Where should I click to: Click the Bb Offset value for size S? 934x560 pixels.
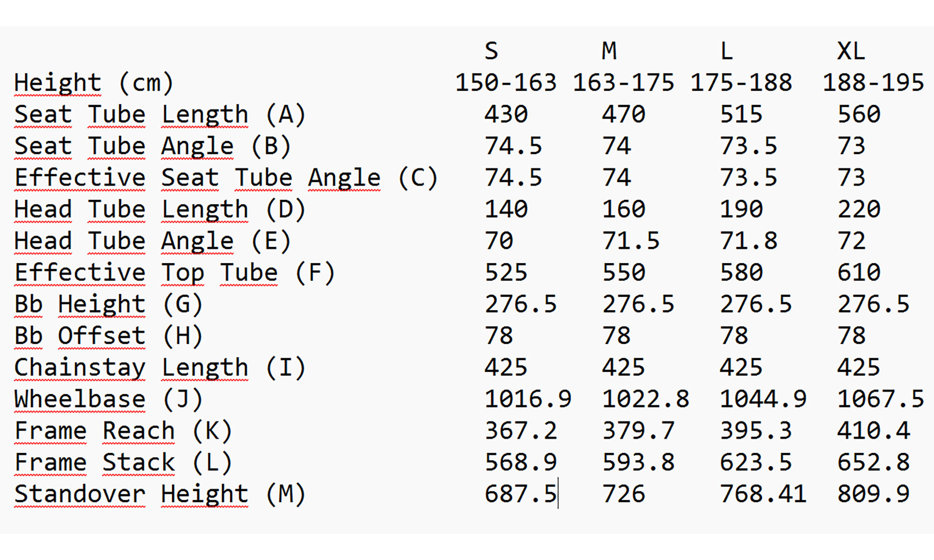click(499, 336)
